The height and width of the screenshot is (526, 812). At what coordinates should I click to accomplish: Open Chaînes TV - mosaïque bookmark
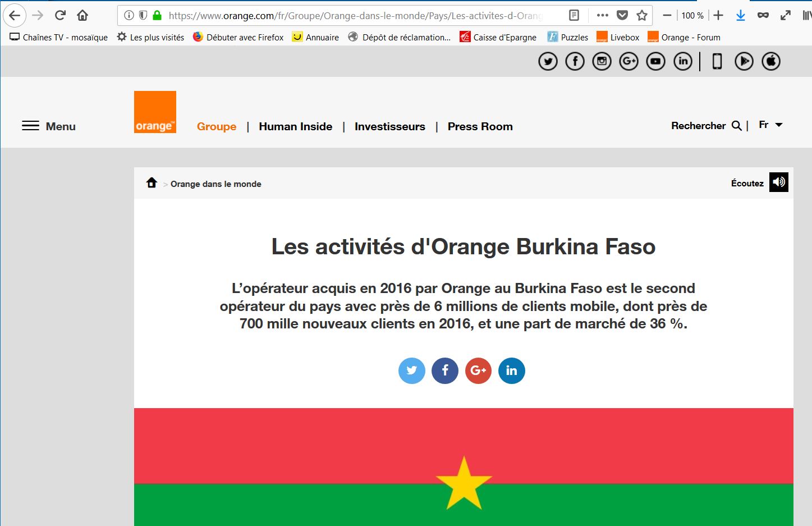click(59, 38)
